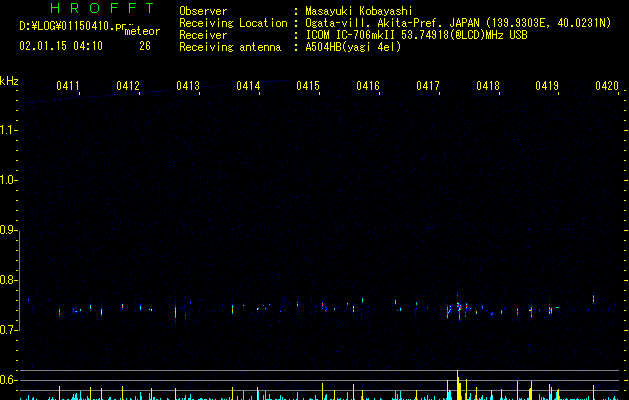Click the 0412 time marker
Viewport: 629px width, 400px height.
click(128, 86)
